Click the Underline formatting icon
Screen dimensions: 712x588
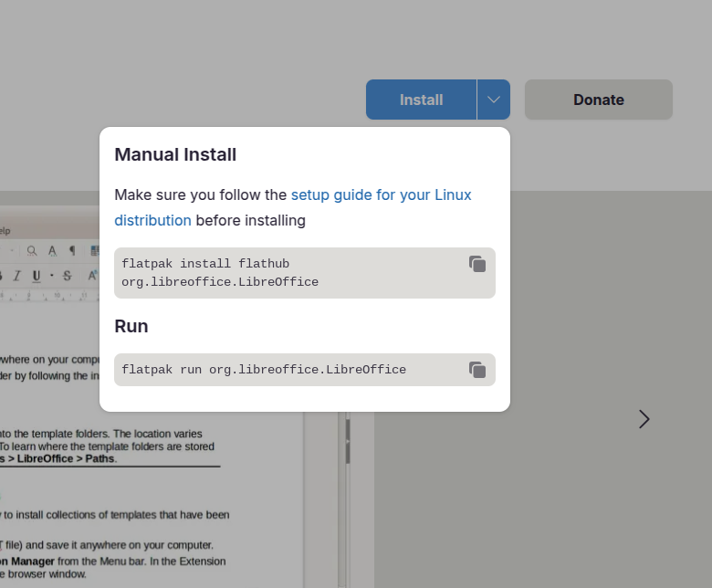coord(37,276)
